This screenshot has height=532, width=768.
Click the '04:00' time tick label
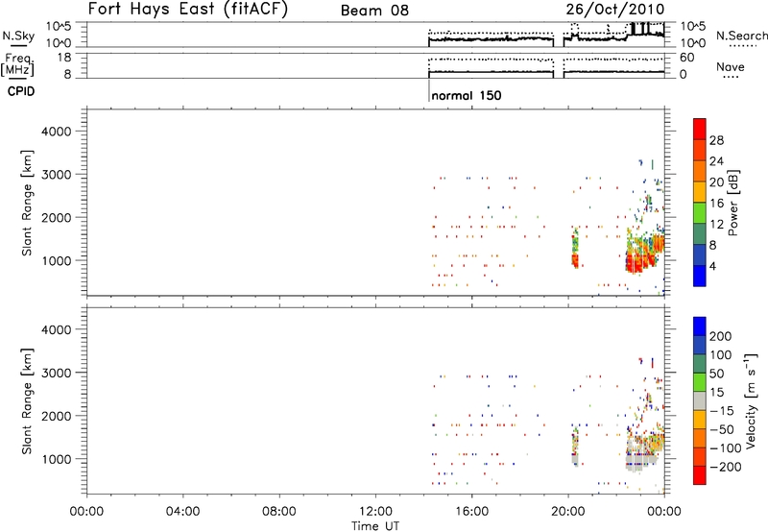point(182,512)
